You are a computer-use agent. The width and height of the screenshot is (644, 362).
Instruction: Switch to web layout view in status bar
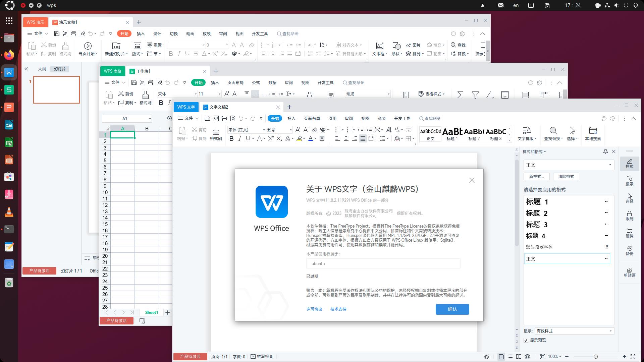pyautogui.click(x=527, y=357)
